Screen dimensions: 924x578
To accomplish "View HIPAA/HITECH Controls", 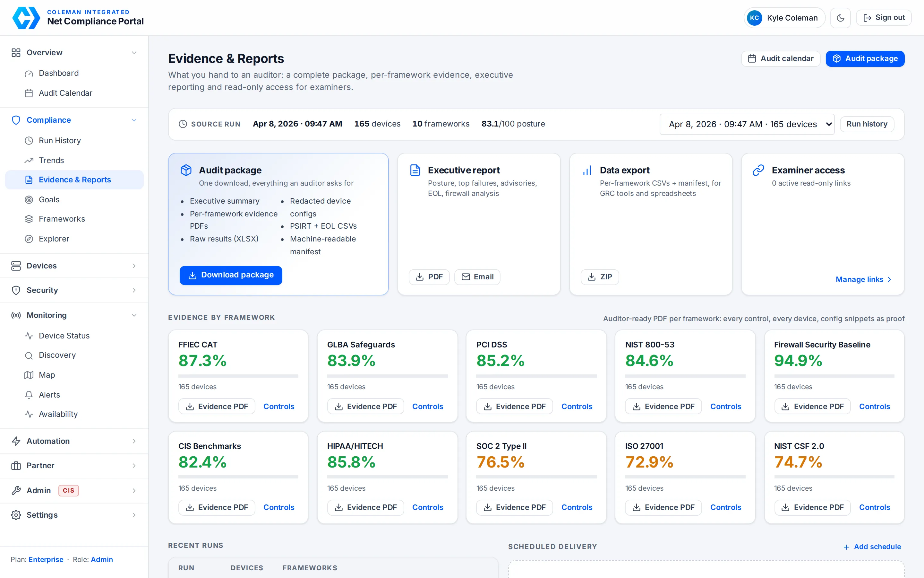I will 428,508.
